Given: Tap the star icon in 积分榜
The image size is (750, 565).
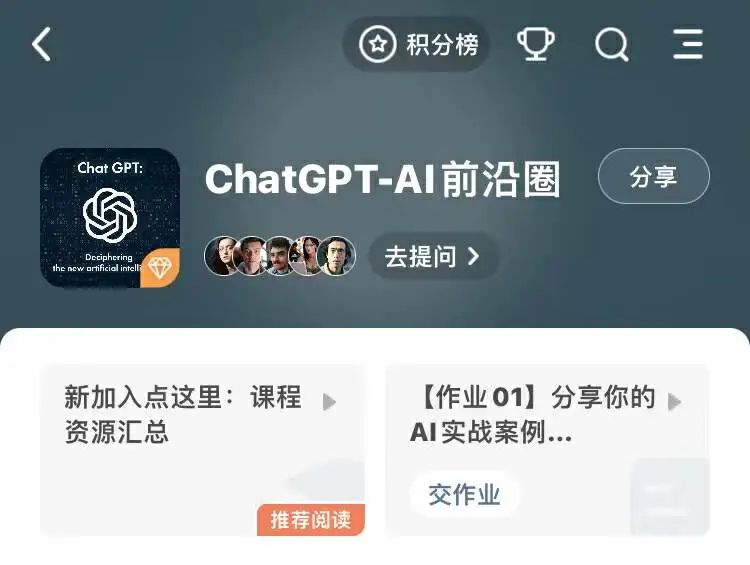Looking at the screenshot, I should click(377, 44).
